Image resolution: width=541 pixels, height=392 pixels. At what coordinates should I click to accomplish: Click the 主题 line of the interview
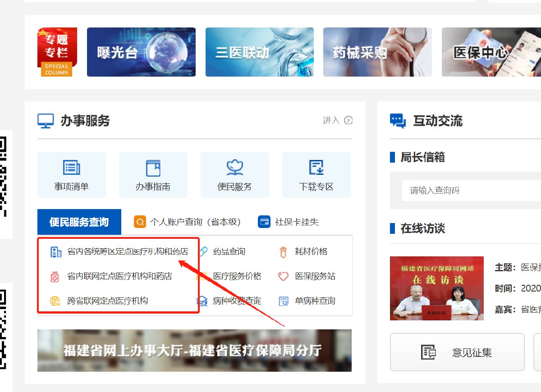pos(518,267)
